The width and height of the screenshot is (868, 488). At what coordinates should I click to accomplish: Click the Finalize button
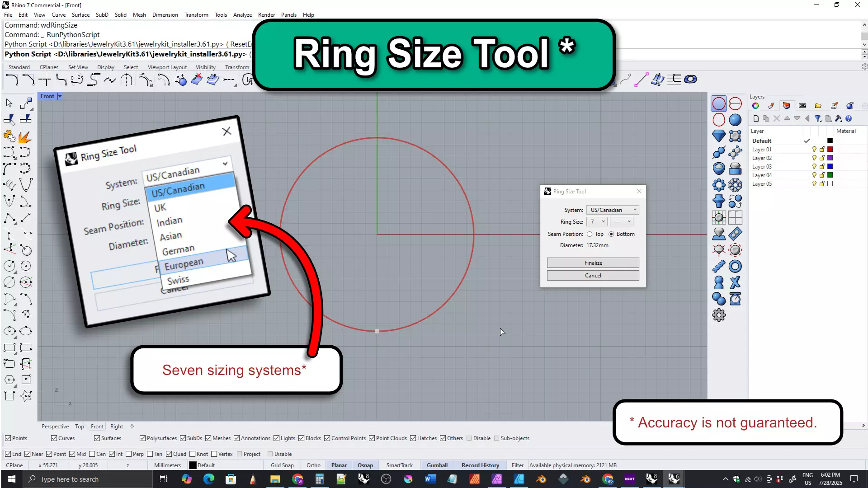[x=593, y=263]
